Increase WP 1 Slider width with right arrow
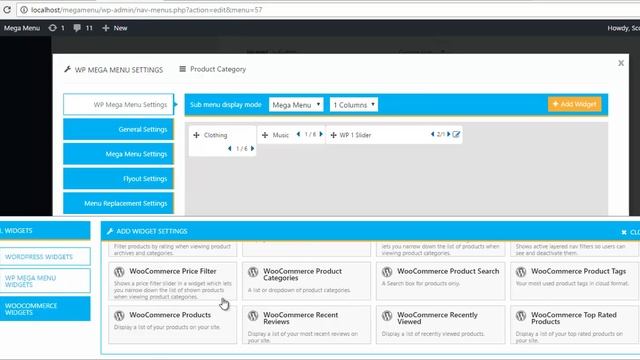Screen dimensions: 640x360 pos(448,134)
